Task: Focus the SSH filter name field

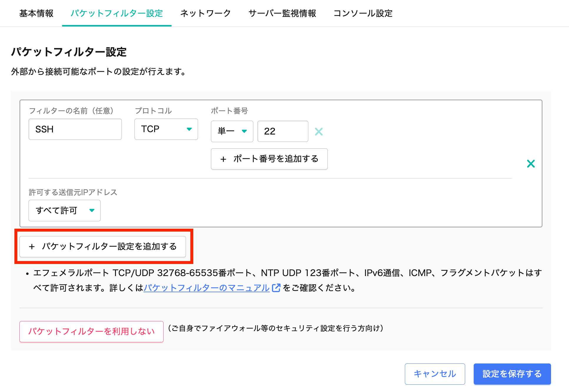Action: point(75,129)
